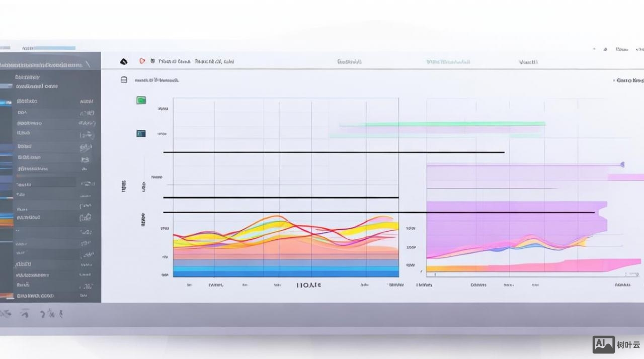Toggle the icon at right of sixth sidebar row
The width and height of the screenshot is (644, 359).
tap(86, 158)
